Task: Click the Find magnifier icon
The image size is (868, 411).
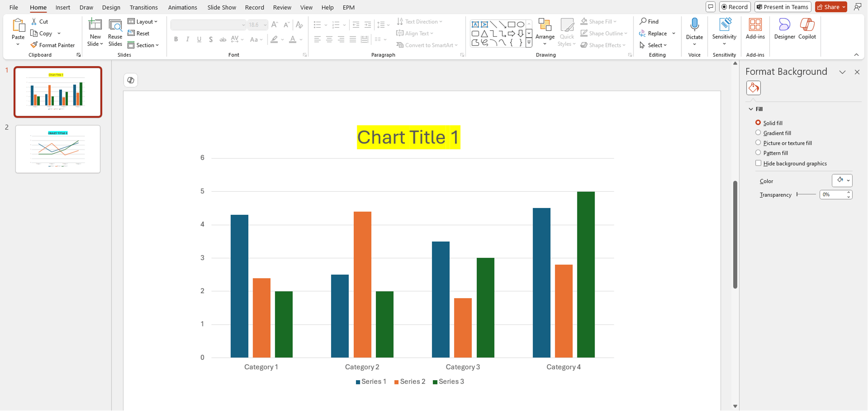Action: 643,21
